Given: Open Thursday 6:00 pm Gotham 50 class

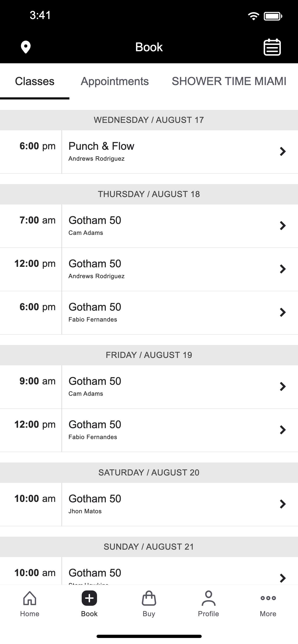Looking at the screenshot, I should (x=149, y=313).
